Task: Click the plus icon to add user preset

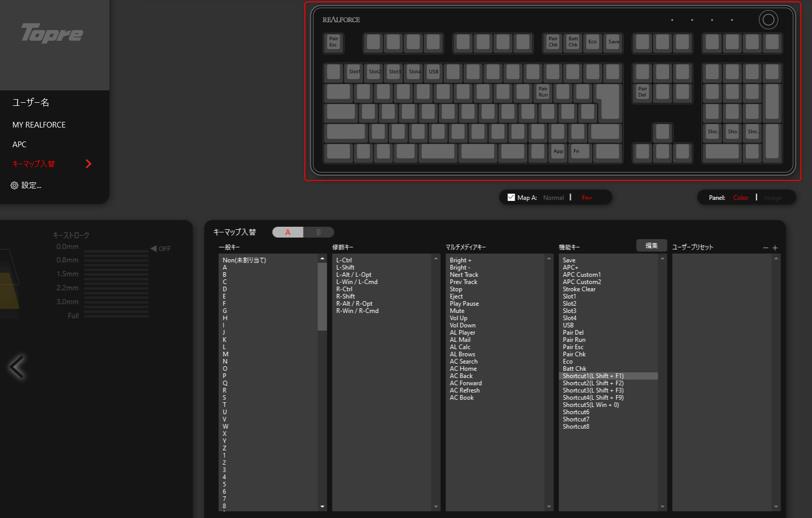Action: coord(775,248)
